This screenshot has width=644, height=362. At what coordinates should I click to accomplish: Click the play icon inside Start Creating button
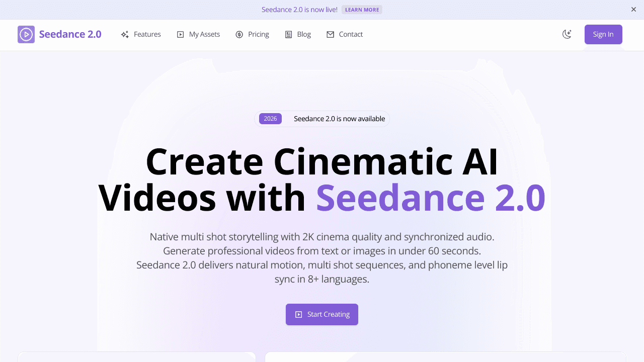(x=299, y=314)
